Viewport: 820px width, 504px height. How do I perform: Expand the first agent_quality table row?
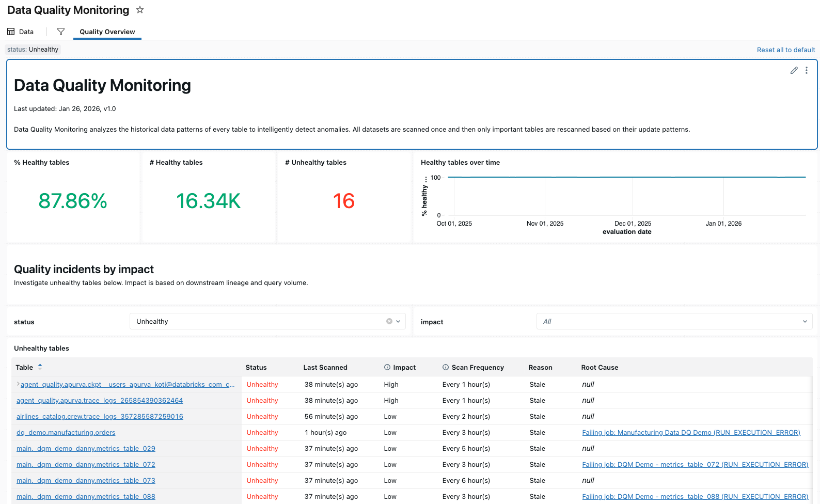pyautogui.click(x=18, y=384)
